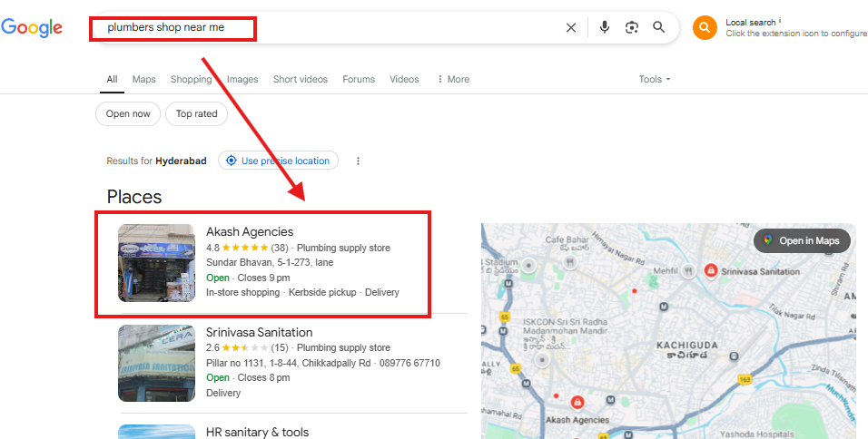868x439 pixels.
Task: Click the magnifying glass search button
Action: [x=658, y=27]
